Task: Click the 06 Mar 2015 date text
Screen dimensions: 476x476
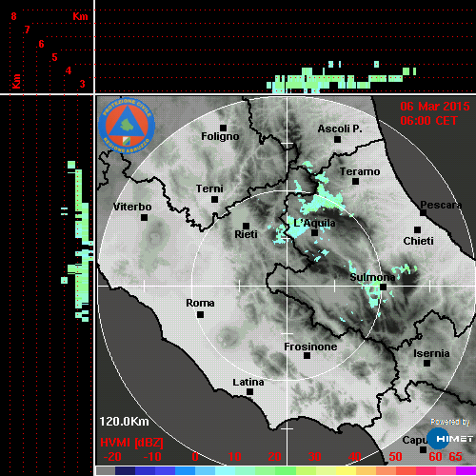Action: pos(435,107)
